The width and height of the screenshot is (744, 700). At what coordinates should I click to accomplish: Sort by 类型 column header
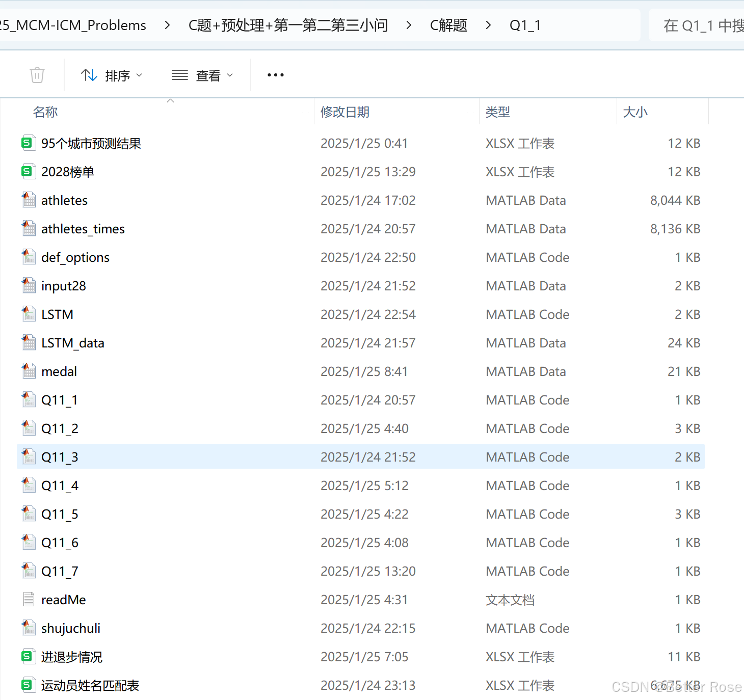(x=498, y=112)
